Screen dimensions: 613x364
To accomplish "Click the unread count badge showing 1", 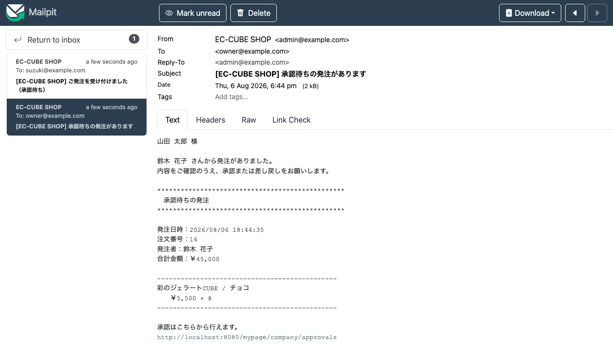I will click(x=134, y=39).
